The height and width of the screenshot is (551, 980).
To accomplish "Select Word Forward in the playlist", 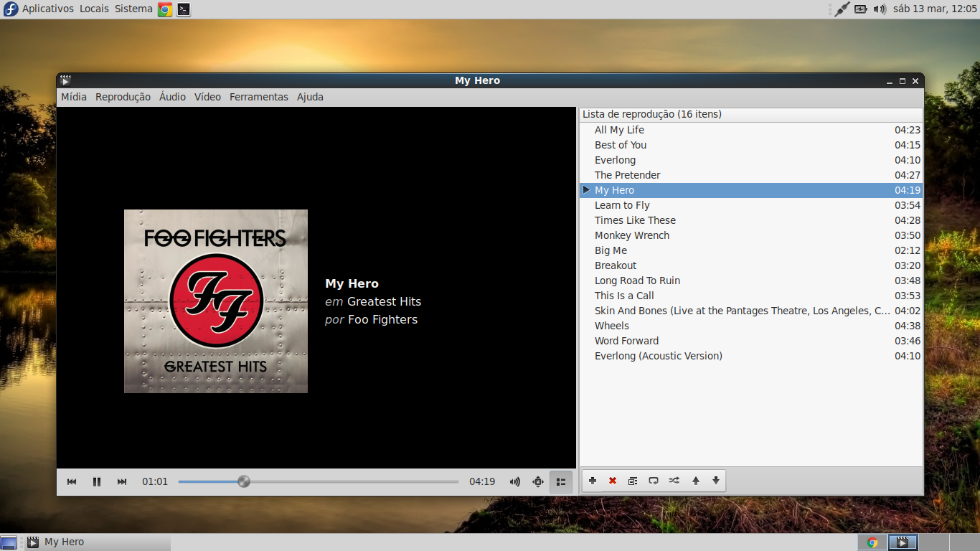I will (751, 341).
